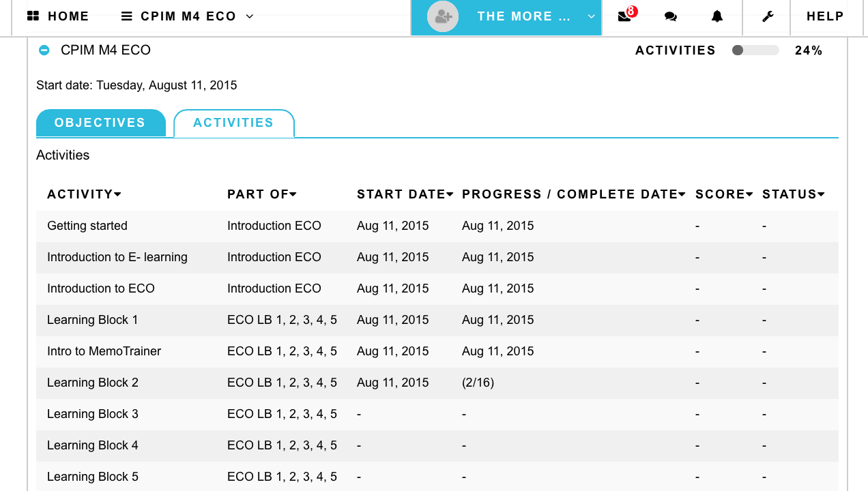Open the Getting started activity
The image size is (868, 491).
(87, 226)
